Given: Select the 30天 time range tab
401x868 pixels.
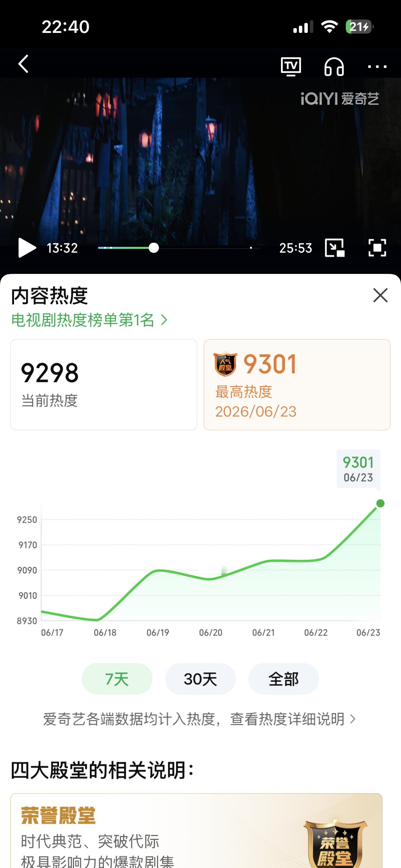Looking at the screenshot, I should pos(200,679).
